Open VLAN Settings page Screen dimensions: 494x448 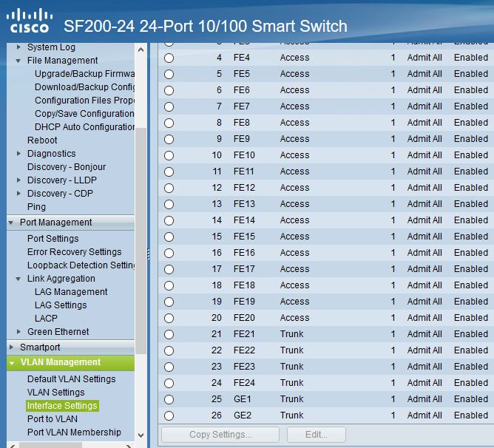(55, 393)
